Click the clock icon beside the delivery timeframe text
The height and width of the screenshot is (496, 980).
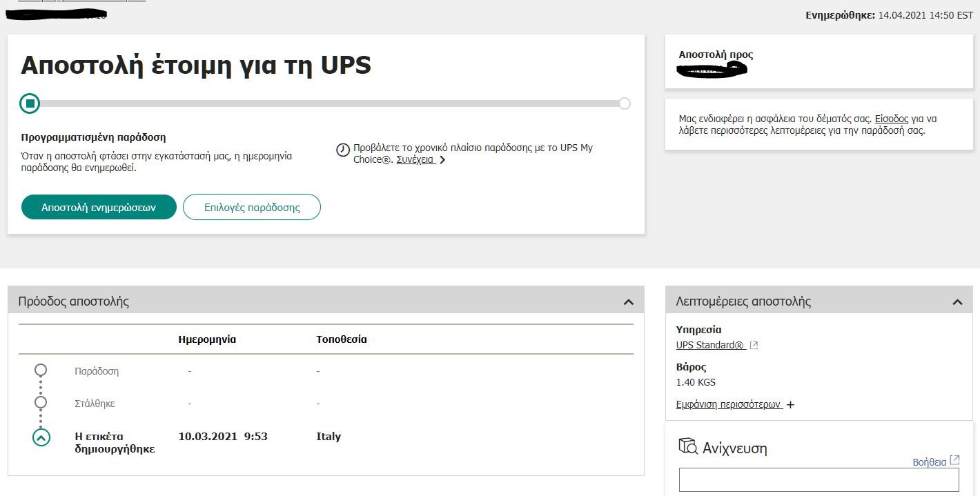coord(343,150)
